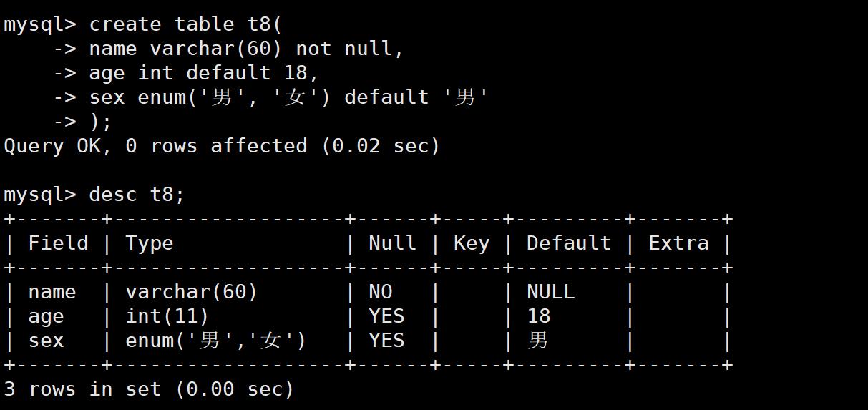The width and height of the screenshot is (868, 410).
Task: Click the varchar(60) cell in the Type column
Action: pos(191,292)
